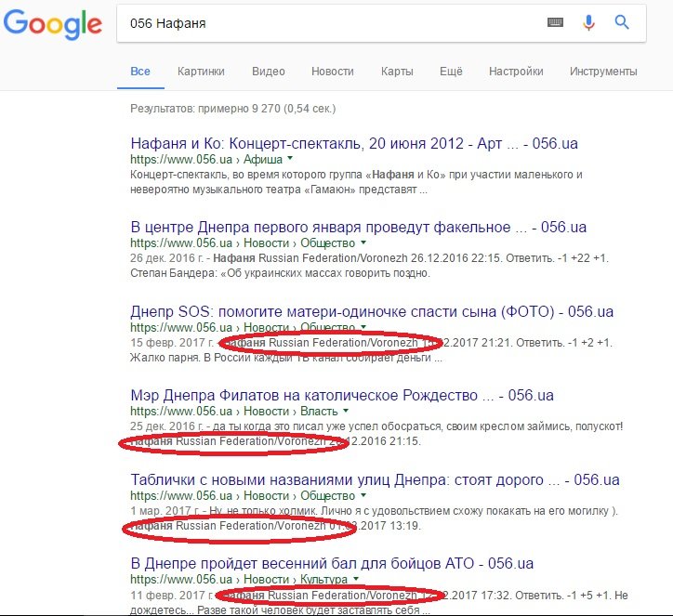
Task: Open 'Настройки' search settings
Action: tap(516, 72)
